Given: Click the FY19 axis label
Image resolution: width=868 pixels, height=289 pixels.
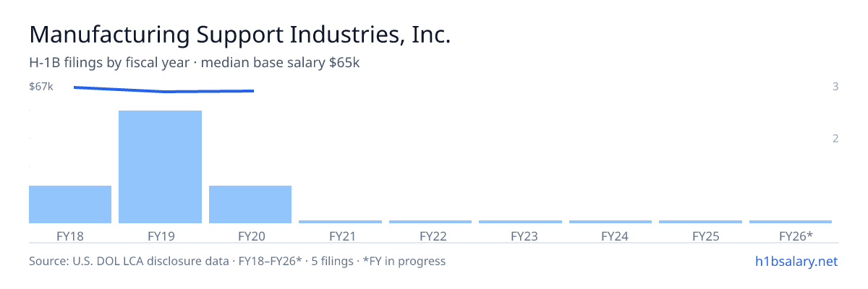Looking at the screenshot, I should point(160,236).
